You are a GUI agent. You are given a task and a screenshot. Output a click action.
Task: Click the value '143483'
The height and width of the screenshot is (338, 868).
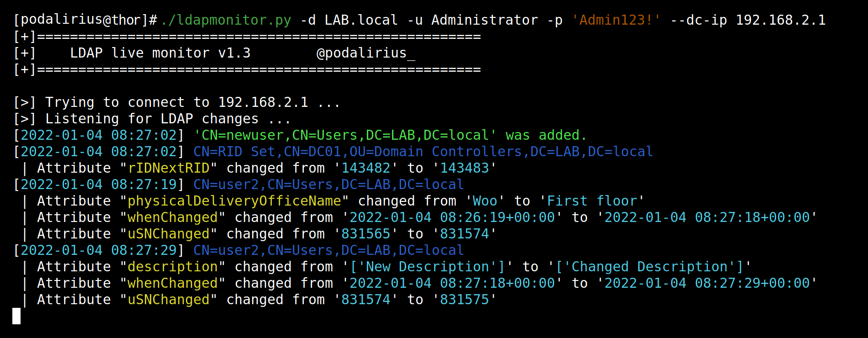point(465,168)
